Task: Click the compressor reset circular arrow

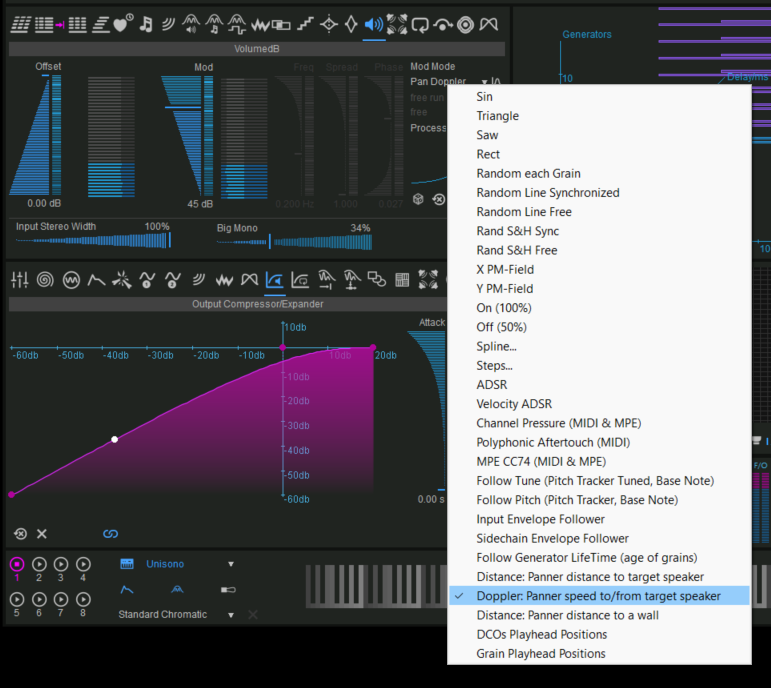Action: click(20, 534)
